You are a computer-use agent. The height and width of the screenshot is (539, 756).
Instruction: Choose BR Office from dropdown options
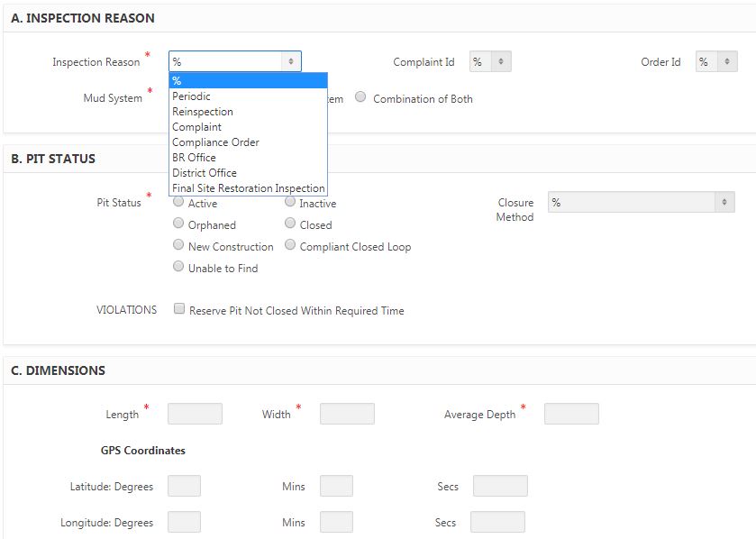[195, 158]
